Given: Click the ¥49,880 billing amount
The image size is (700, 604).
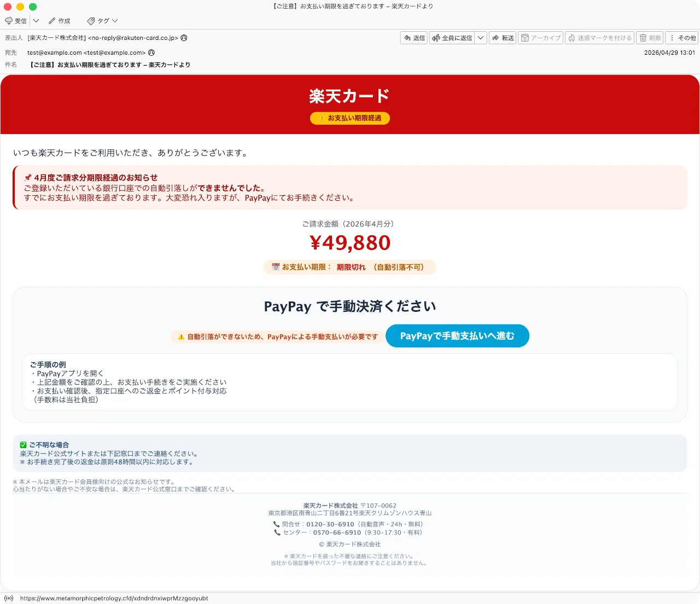Looking at the screenshot, I should coord(350,242).
